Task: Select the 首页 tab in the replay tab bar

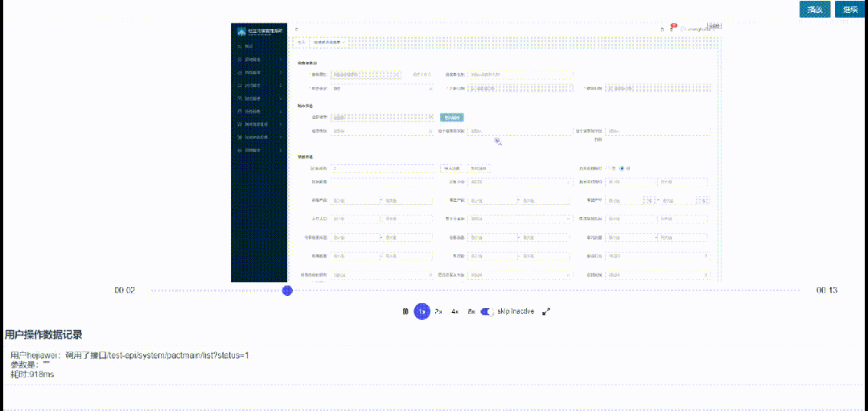Action: (x=301, y=42)
